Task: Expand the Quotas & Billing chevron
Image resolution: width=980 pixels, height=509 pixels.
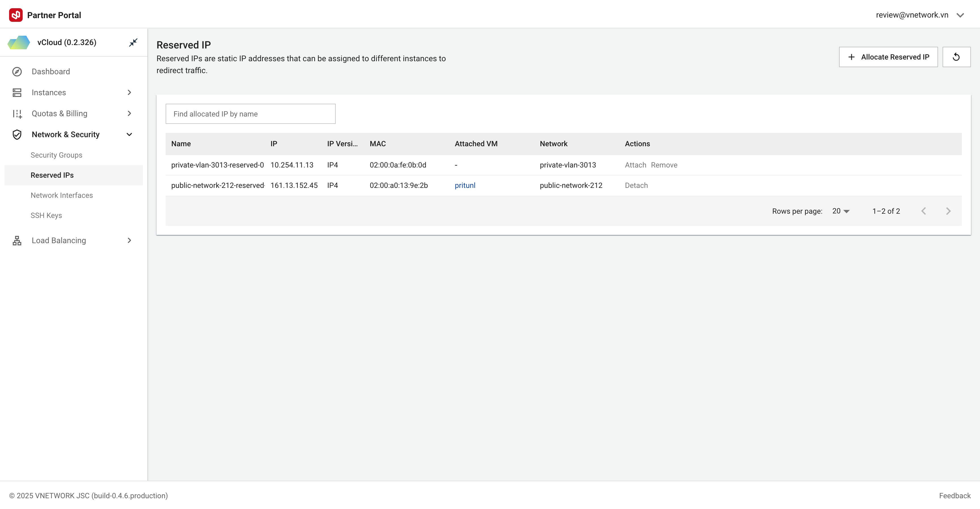Action: [129, 113]
